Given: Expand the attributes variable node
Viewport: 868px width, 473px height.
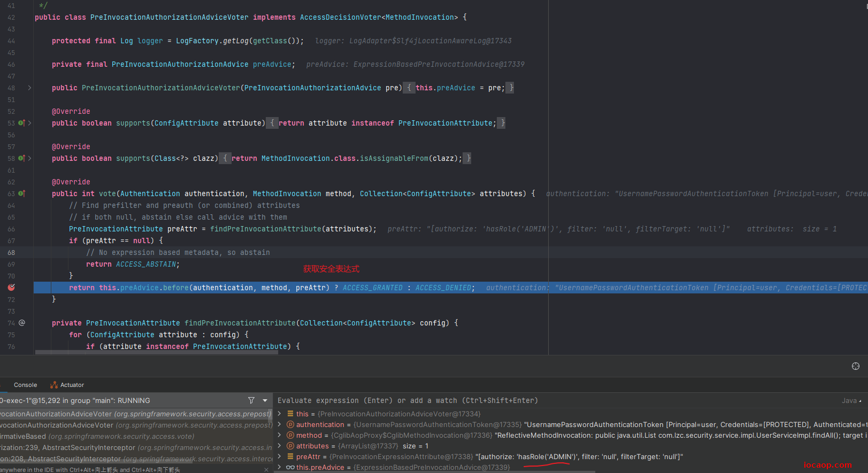Looking at the screenshot, I should click(279, 446).
